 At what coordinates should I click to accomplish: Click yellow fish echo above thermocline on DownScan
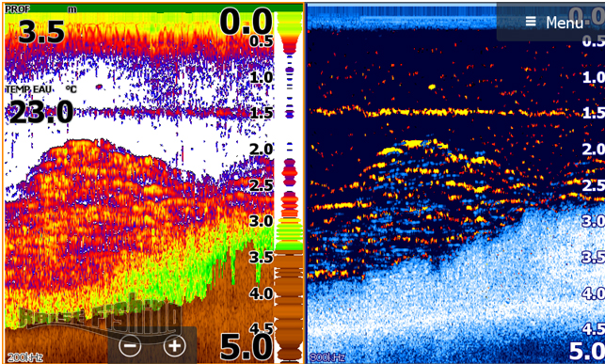(x=432, y=87)
